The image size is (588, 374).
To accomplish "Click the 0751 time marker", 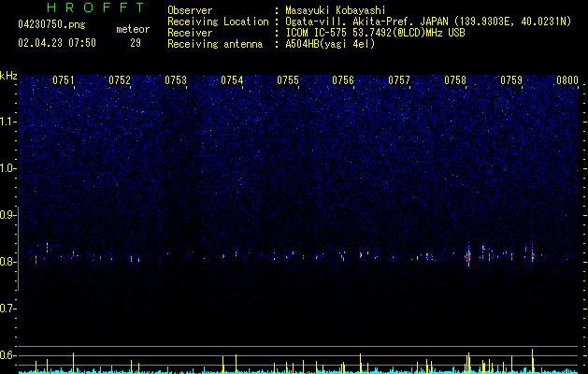I will (x=63, y=80).
